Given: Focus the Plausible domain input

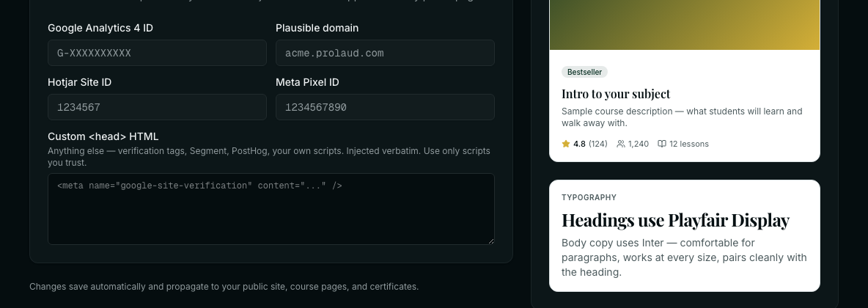Looking at the screenshot, I should click(386, 53).
